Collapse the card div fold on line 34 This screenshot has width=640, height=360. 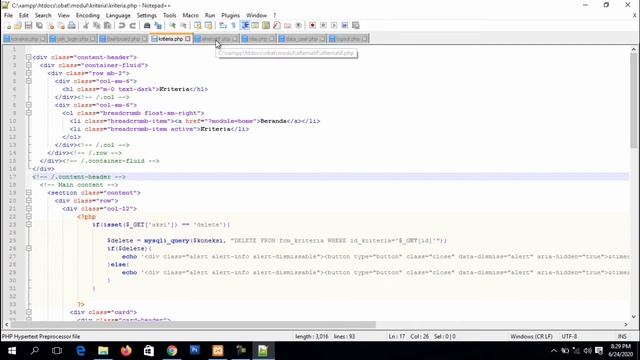(x=29, y=312)
